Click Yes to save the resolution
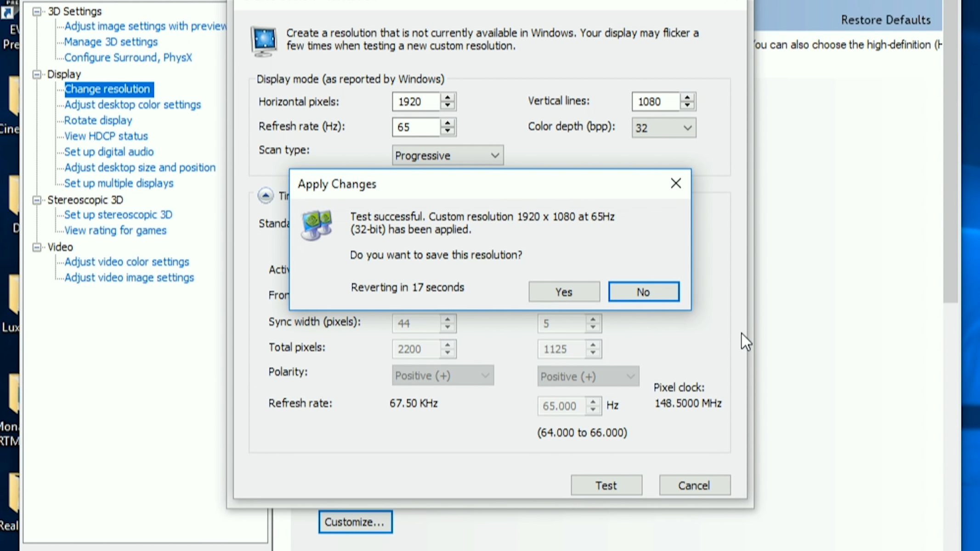 pyautogui.click(x=564, y=292)
